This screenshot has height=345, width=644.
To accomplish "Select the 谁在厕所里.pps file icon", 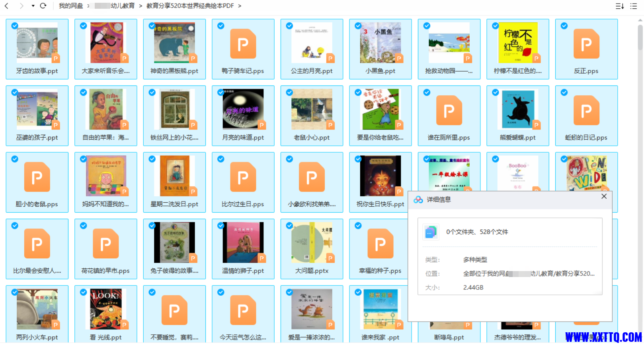I will pyautogui.click(x=449, y=110).
